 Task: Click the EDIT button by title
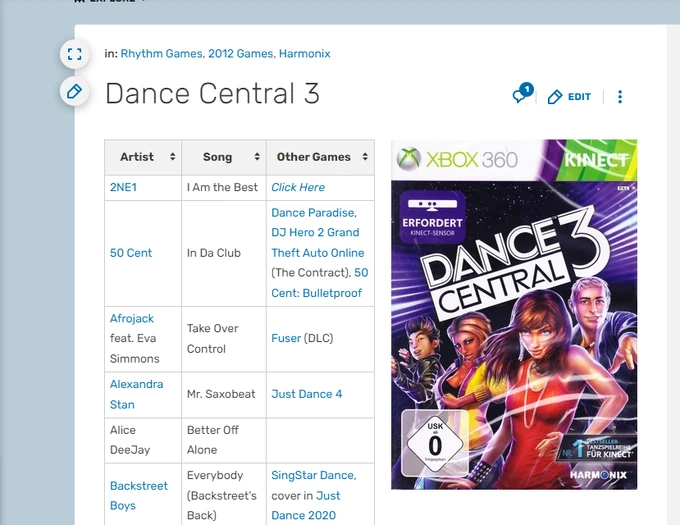(x=569, y=97)
